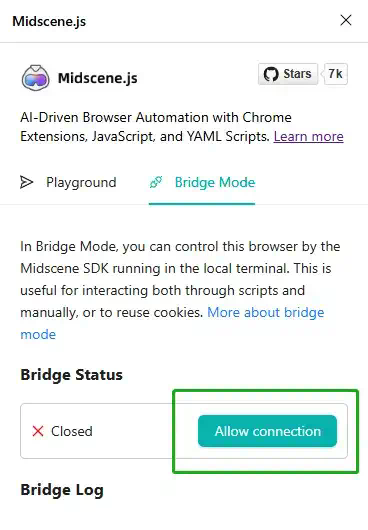
Task: Click the Bridge Status heading
Action: (71, 375)
